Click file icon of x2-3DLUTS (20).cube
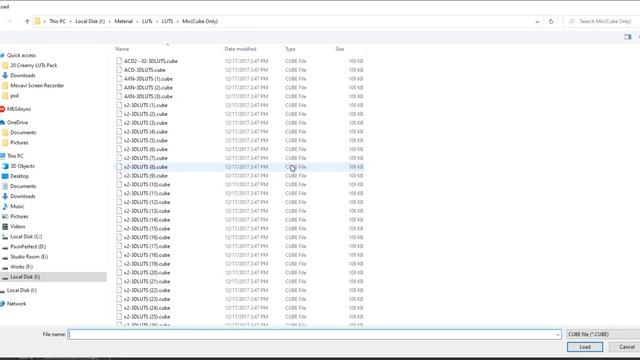The height and width of the screenshot is (360, 640). (119, 273)
